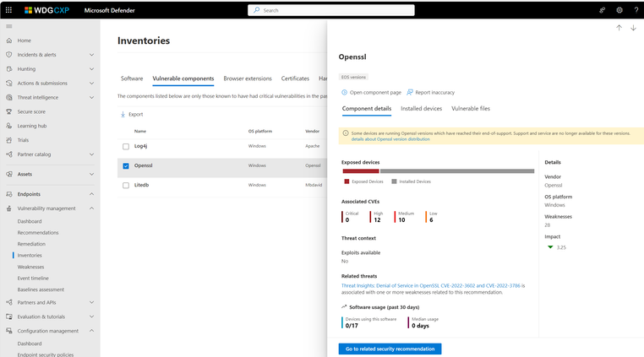The image size is (644, 357).
Task: Click the Vulnerability management icon
Action: (x=9, y=208)
